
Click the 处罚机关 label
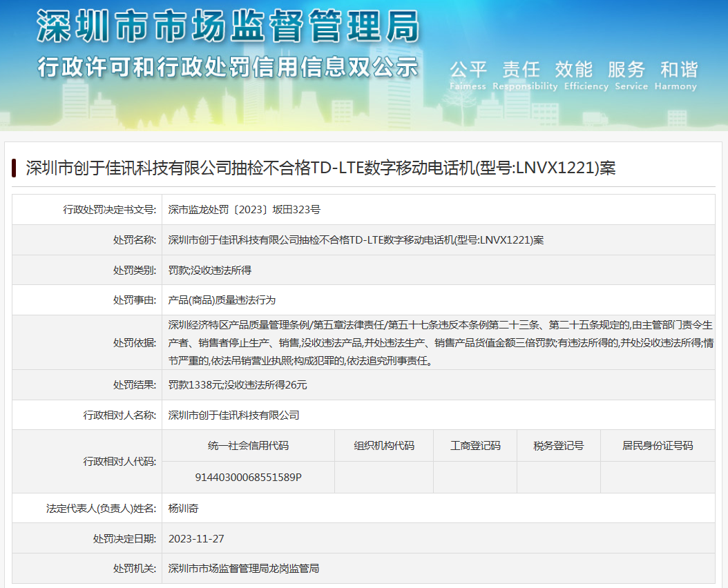135,569
